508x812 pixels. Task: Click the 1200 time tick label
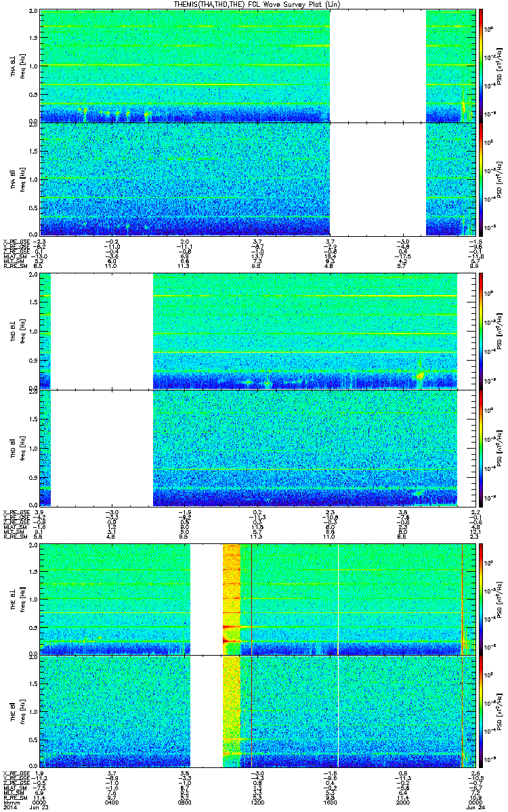click(x=257, y=802)
